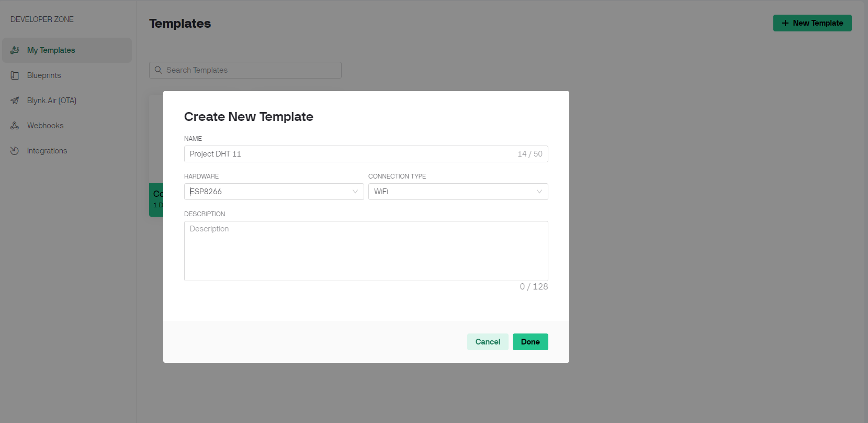
Task: Open the Hardware ESP8266 dropdown
Action: [x=274, y=192]
